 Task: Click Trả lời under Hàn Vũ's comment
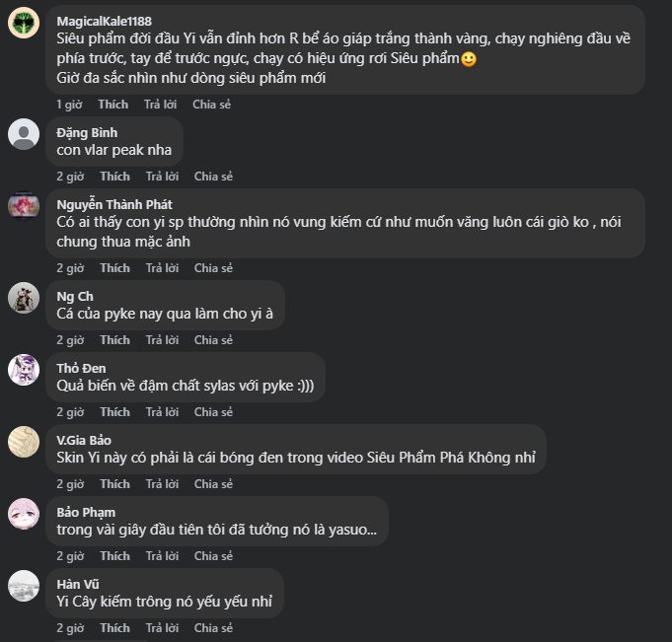point(162,628)
